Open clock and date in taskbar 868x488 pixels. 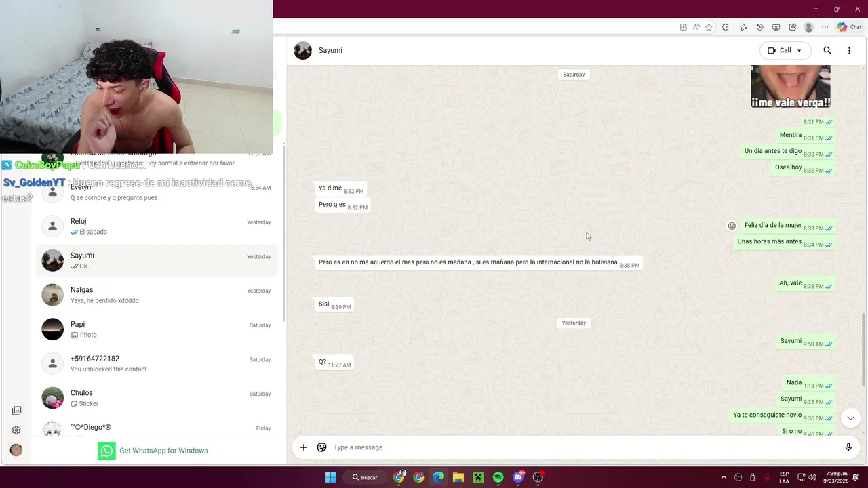[836, 477]
